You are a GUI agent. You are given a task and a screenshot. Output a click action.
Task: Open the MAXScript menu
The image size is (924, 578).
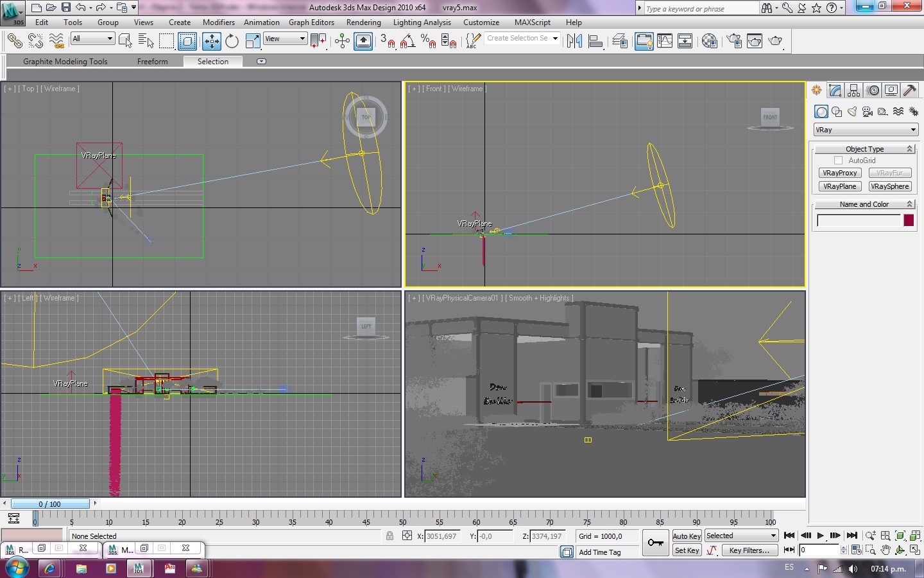(x=533, y=22)
